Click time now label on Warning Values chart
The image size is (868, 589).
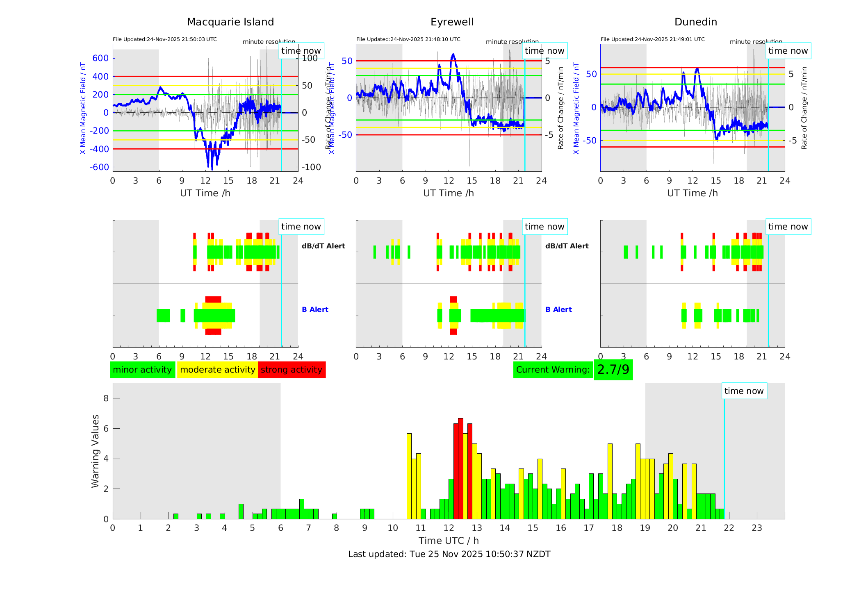(x=744, y=391)
